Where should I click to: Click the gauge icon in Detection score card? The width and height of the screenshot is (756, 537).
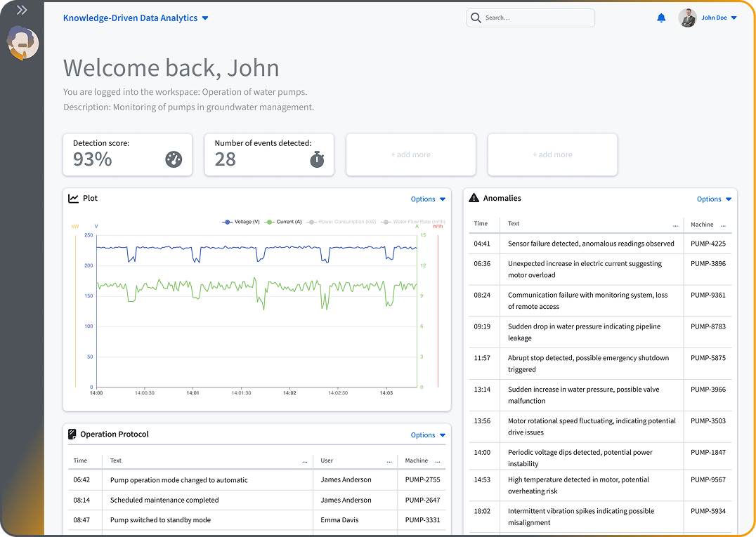[174, 159]
